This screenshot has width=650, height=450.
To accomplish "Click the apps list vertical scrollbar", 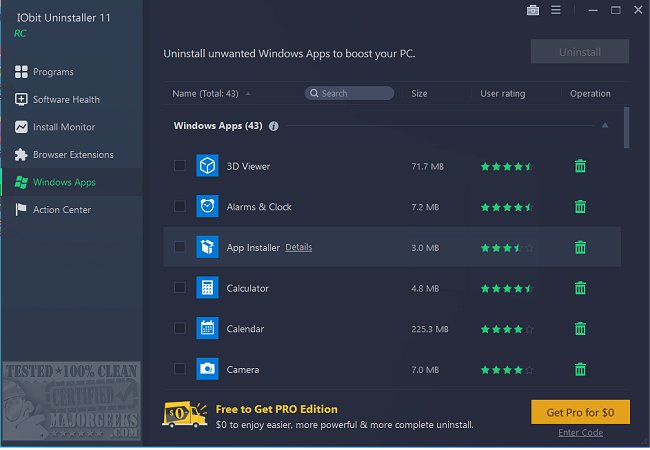I will [626, 128].
